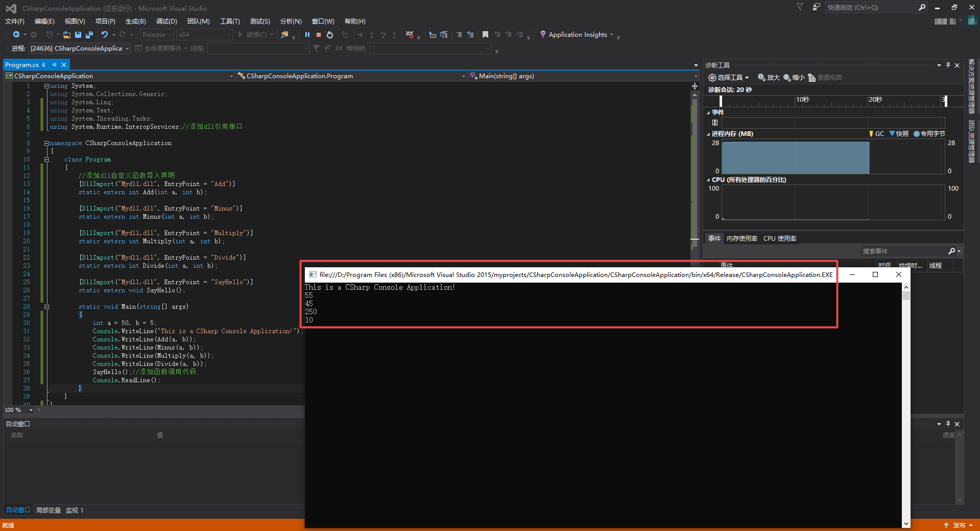Click the Undo icon in toolbar
This screenshot has height=531, width=980.
(x=104, y=34)
